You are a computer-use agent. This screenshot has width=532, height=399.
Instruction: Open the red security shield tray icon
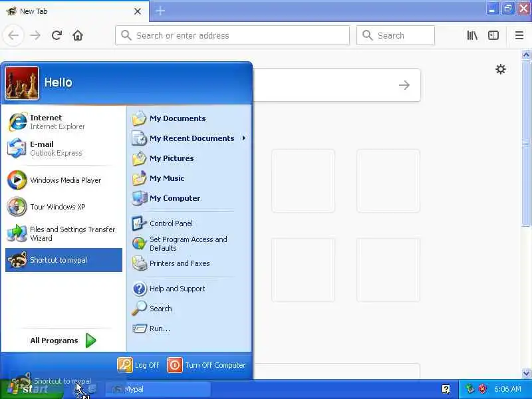click(482, 389)
